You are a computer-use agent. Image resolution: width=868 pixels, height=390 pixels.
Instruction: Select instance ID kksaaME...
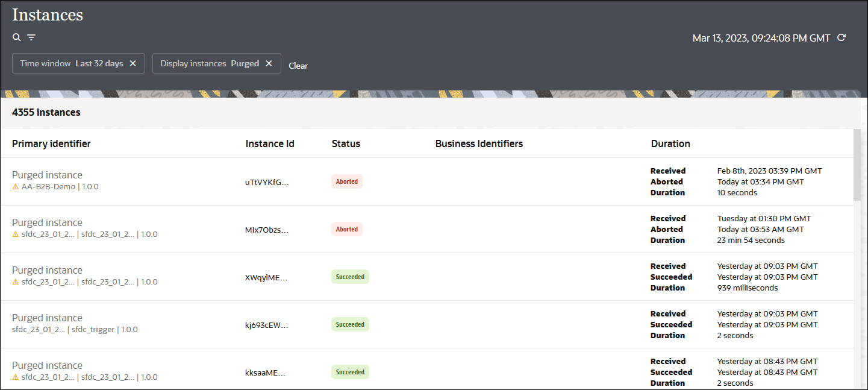(265, 373)
